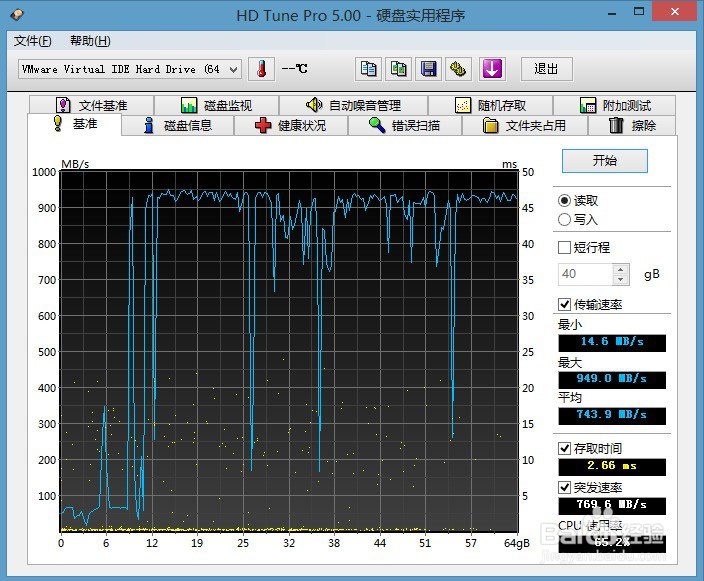The width and height of the screenshot is (704, 581).
Task: Click the 743.9 MB/s average value
Action: coord(612,415)
